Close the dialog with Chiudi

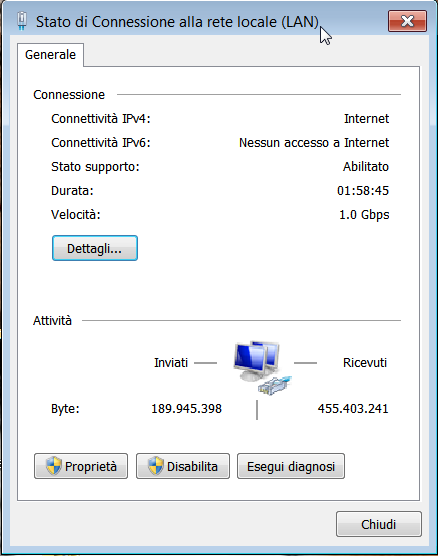click(379, 524)
